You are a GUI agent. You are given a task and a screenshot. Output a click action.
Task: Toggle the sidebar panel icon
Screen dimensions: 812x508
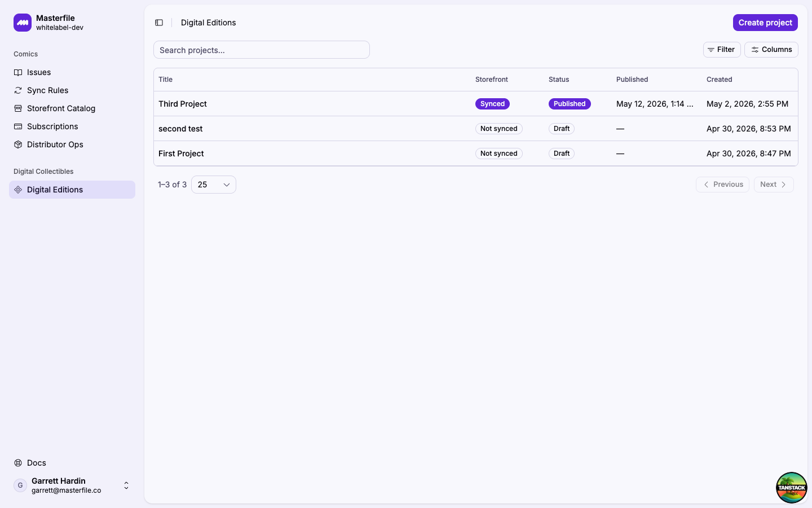click(x=159, y=23)
